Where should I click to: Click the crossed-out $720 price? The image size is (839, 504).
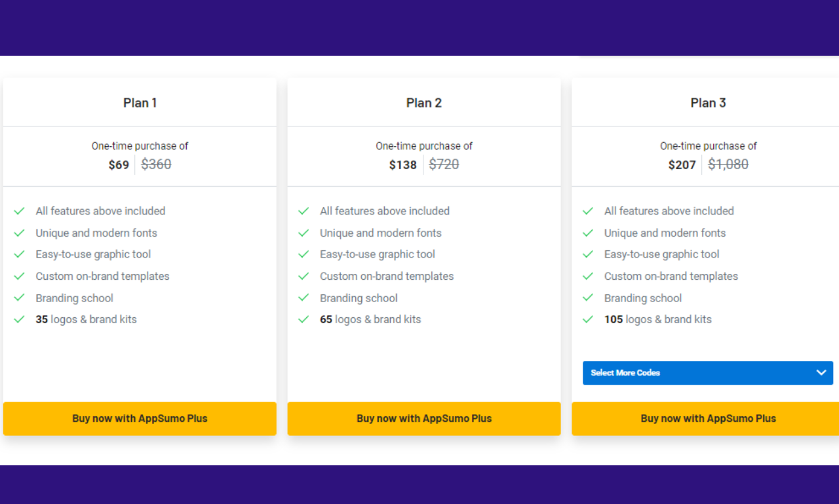click(x=444, y=165)
